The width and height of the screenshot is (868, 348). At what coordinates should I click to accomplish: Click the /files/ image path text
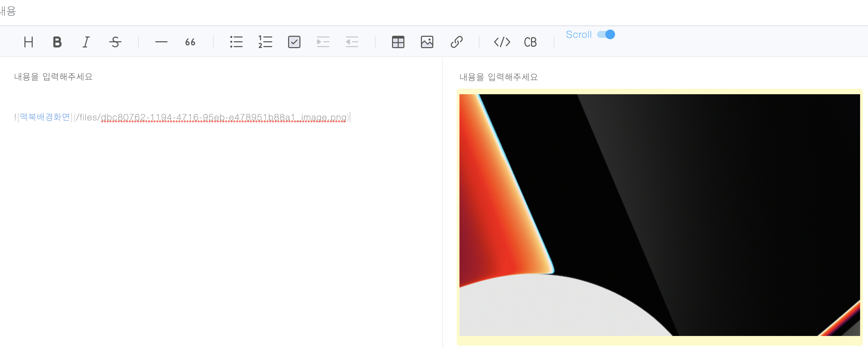click(211, 118)
